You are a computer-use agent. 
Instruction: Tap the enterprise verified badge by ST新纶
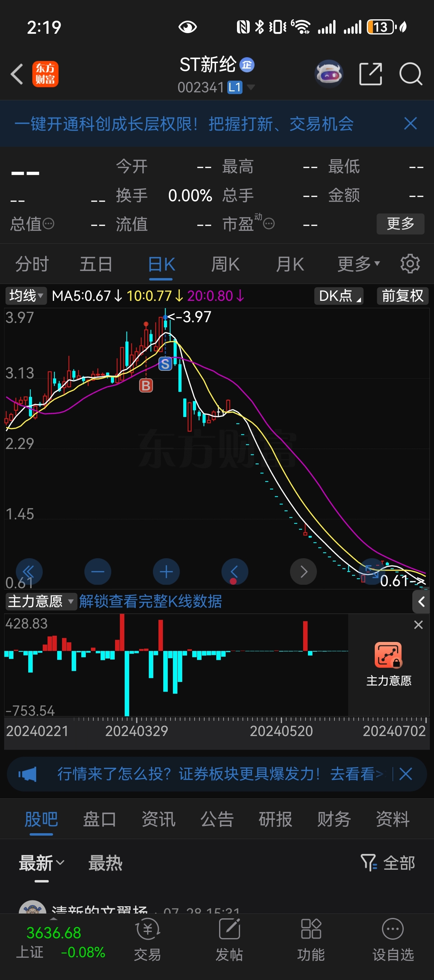tap(247, 65)
